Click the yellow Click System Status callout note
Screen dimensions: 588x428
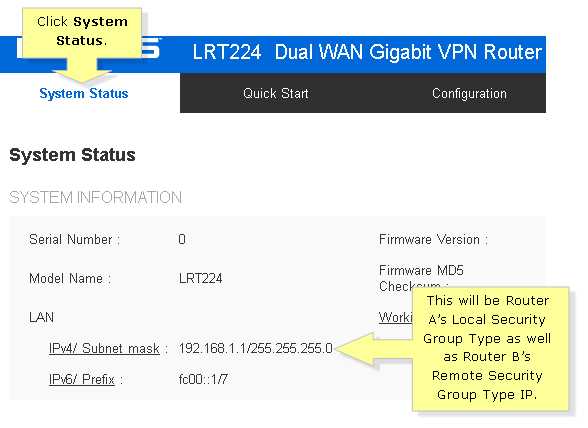pyautogui.click(x=82, y=33)
